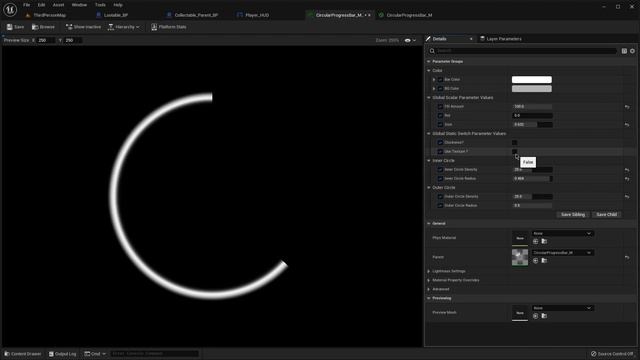Open the Asset menu
640x360 pixels.
58,5
